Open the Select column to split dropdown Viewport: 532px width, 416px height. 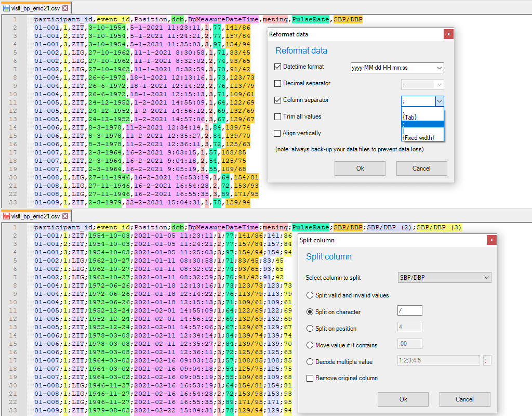(x=444, y=277)
